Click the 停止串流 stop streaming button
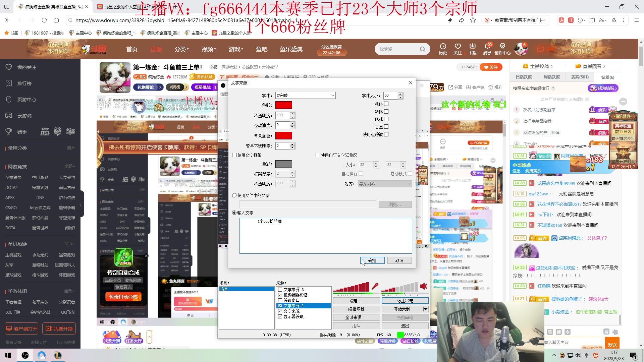 click(x=405, y=301)
